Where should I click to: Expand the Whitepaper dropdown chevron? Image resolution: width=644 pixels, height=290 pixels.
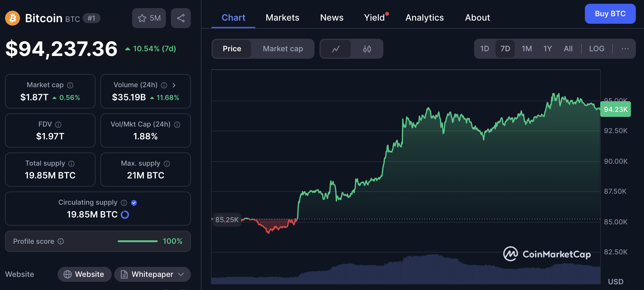[181, 274]
